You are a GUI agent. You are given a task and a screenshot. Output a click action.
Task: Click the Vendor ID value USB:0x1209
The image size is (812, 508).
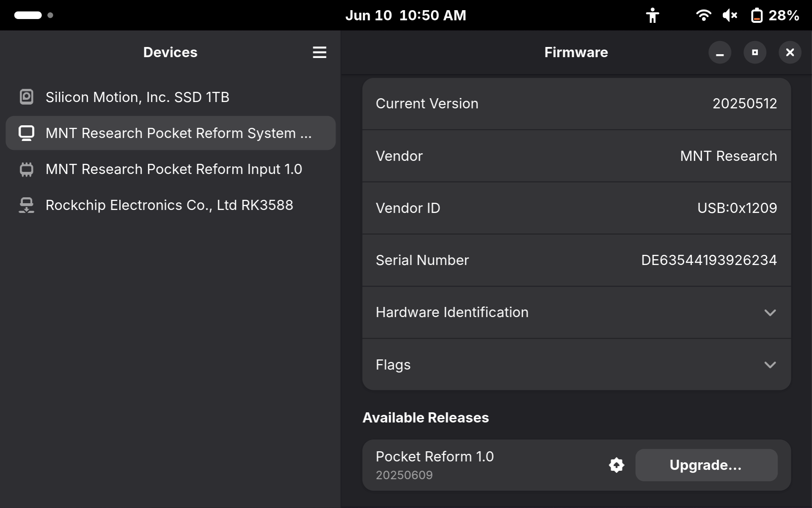point(737,208)
